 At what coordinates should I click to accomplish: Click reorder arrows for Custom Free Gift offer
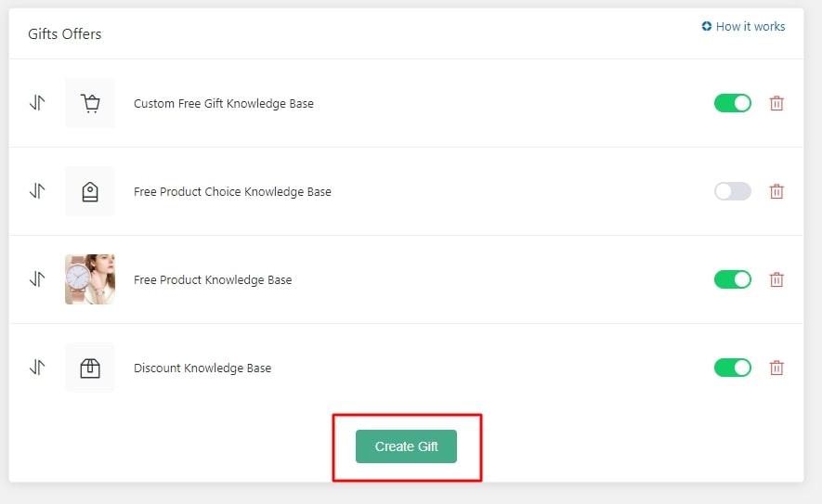pyautogui.click(x=37, y=103)
